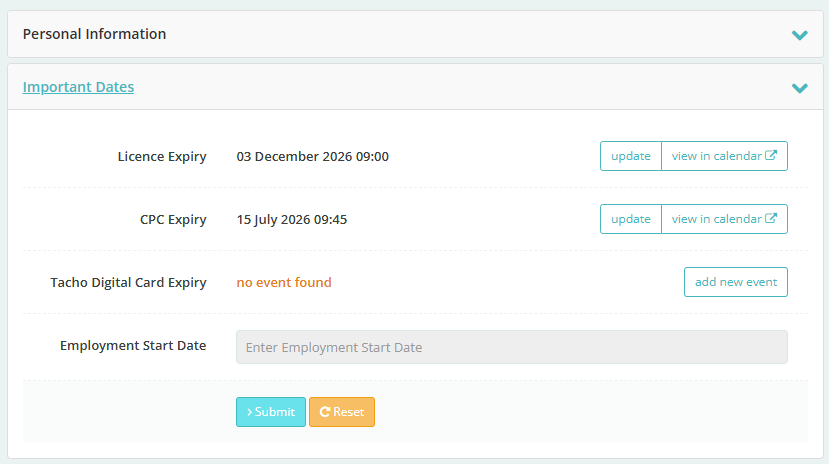Screen dimensions: 829x464
Task: Update the Licence Expiry date
Action: point(630,156)
